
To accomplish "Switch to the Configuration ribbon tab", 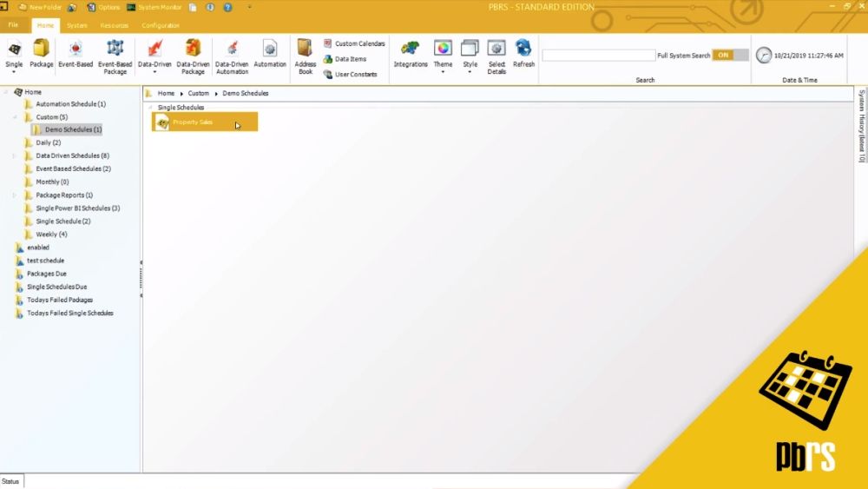I will [x=161, y=25].
